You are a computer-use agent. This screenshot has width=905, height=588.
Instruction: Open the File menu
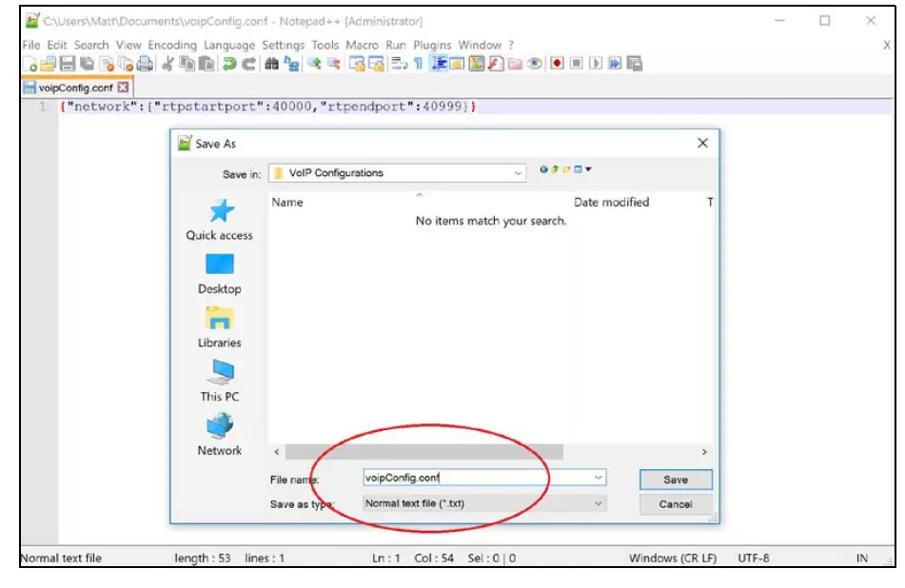coord(31,45)
